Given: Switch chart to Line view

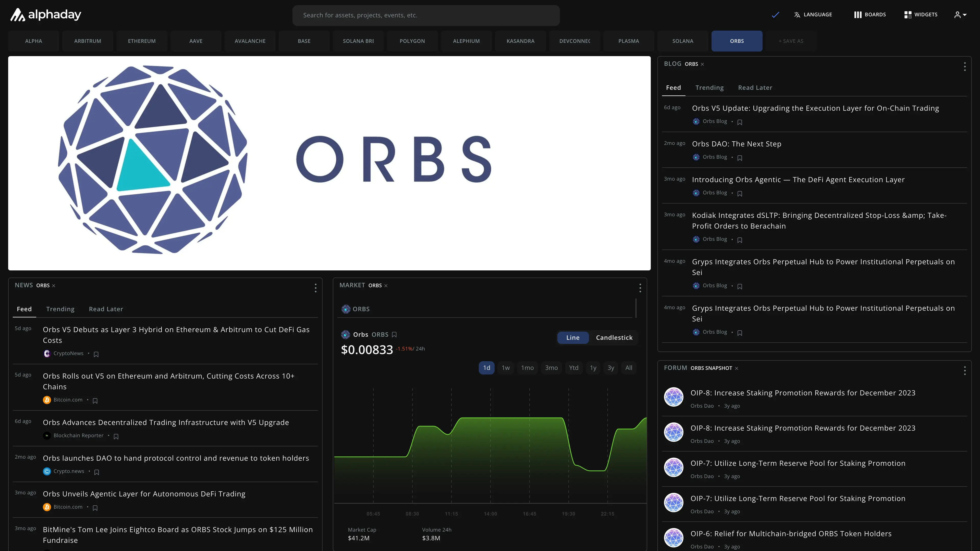Looking at the screenshot, I should [x=573, y=338].
